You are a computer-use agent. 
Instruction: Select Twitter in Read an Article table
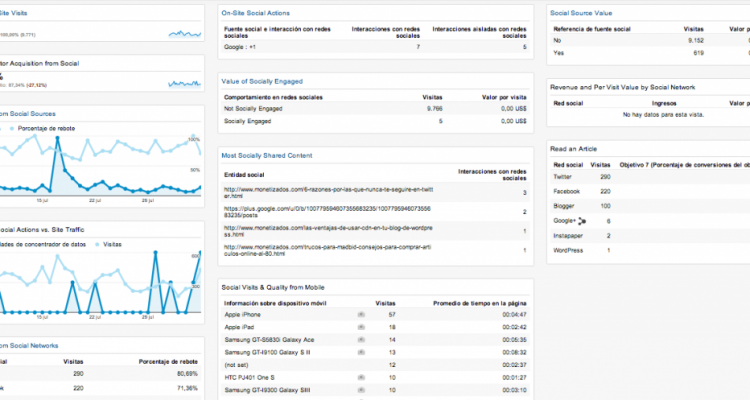coord(562,177)
